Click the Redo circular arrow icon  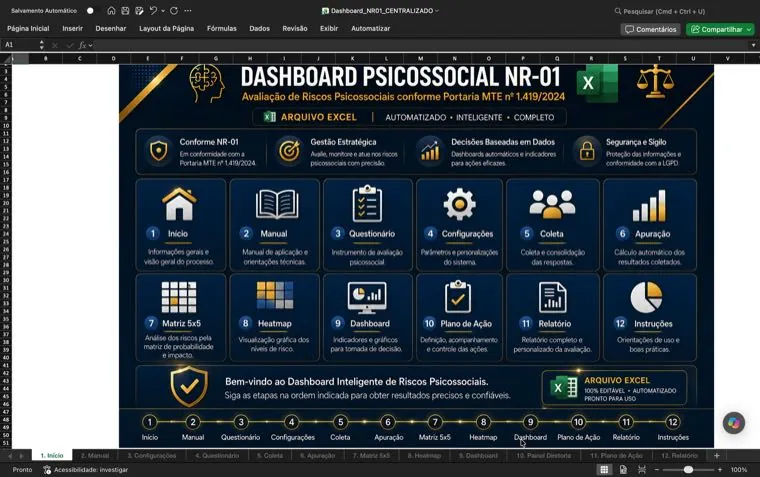[174, 11]
